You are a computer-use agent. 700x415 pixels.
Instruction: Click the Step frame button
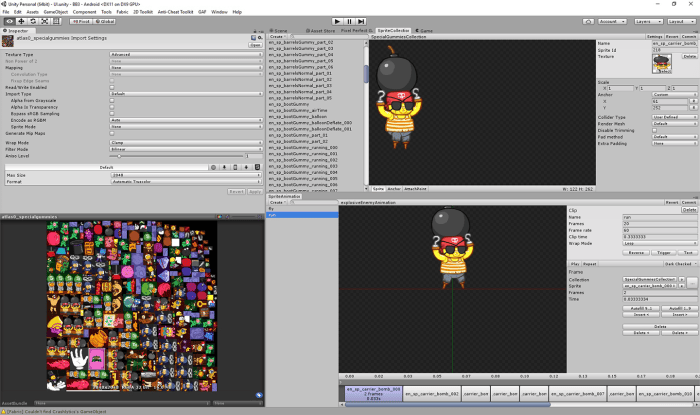coord(361,21)
